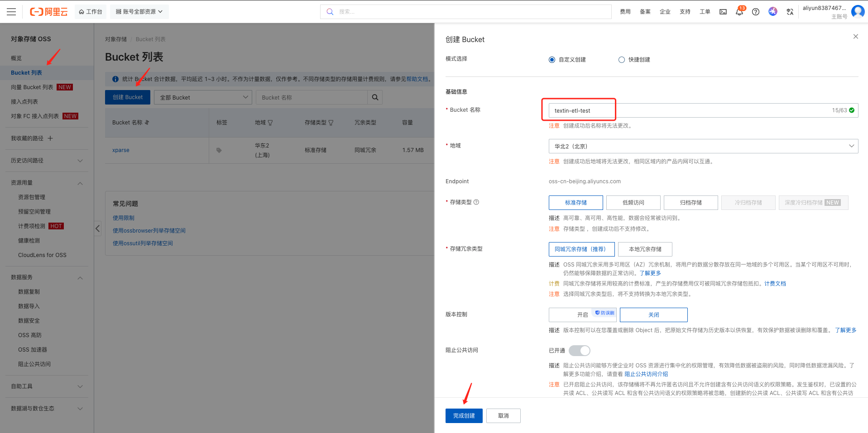Click the tag icon in xparse row
Screen dimensions: 868x433
(x=219, y=150)
